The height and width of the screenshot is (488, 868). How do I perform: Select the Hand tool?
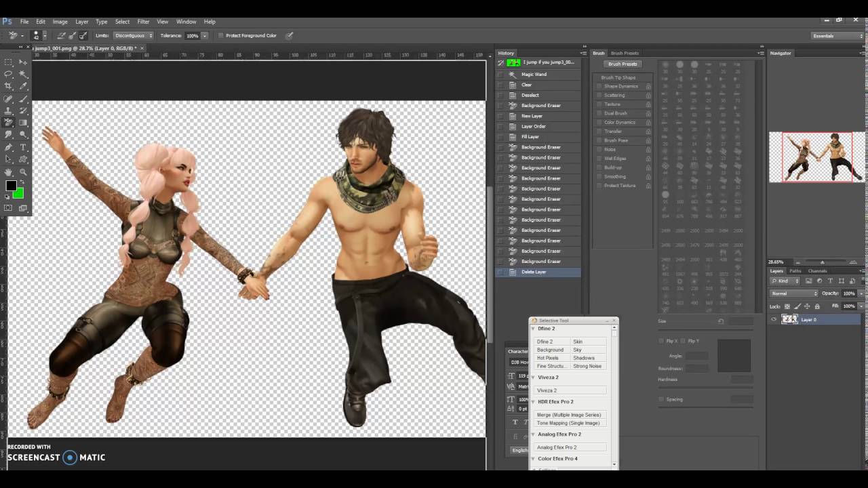[x=8, y=172]
